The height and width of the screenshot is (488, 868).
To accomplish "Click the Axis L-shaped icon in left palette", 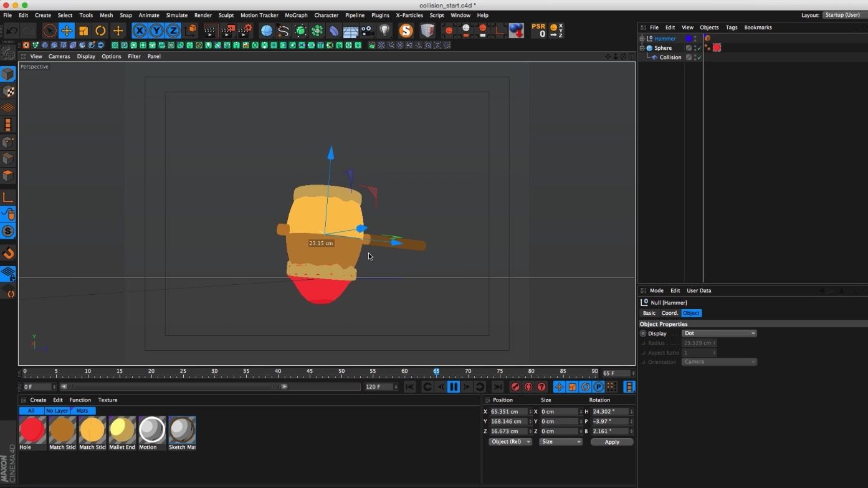I will tap(8, 198).
